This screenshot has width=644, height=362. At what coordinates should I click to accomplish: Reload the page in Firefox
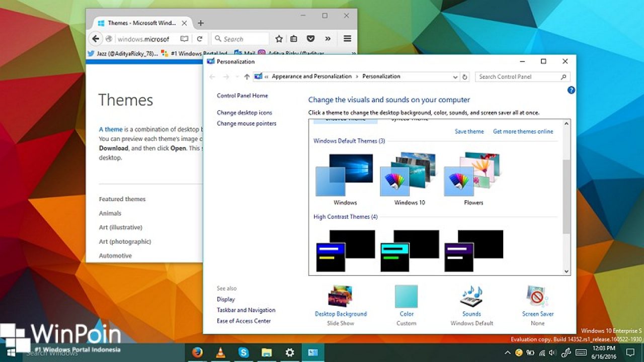200,39
